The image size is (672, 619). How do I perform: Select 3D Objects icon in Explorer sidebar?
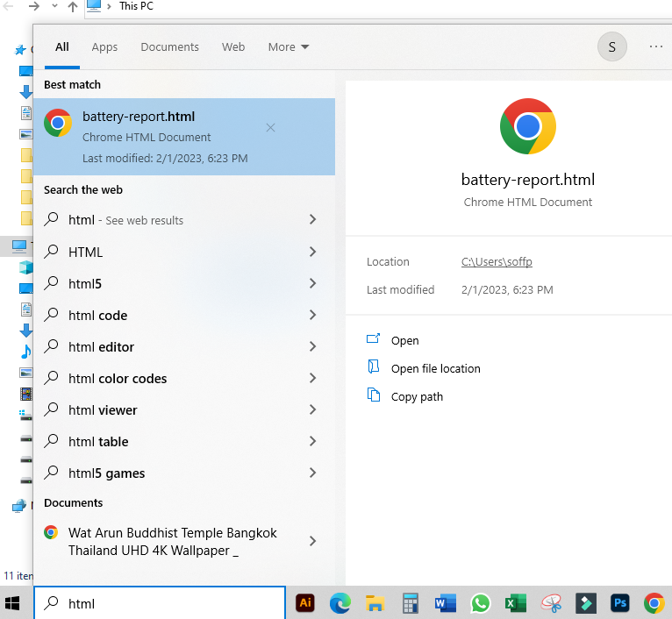(x=25, y=267)
